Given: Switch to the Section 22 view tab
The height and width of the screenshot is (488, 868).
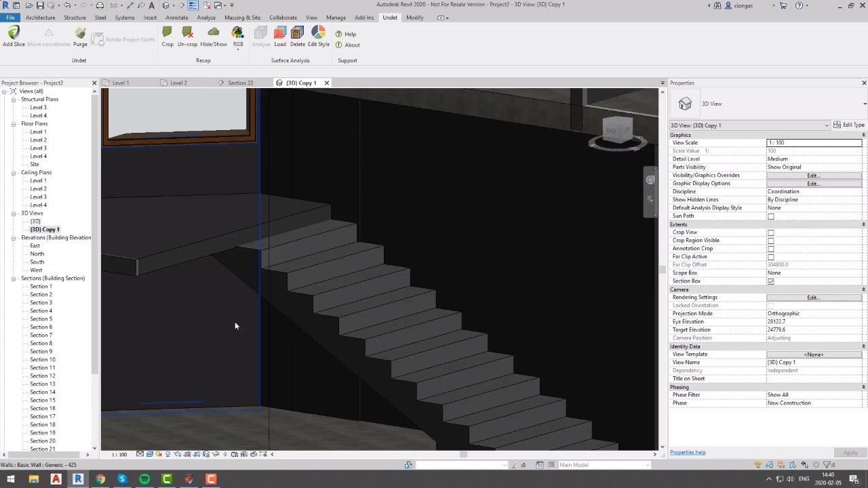Looking at the screenshot, I should point(240,83).
